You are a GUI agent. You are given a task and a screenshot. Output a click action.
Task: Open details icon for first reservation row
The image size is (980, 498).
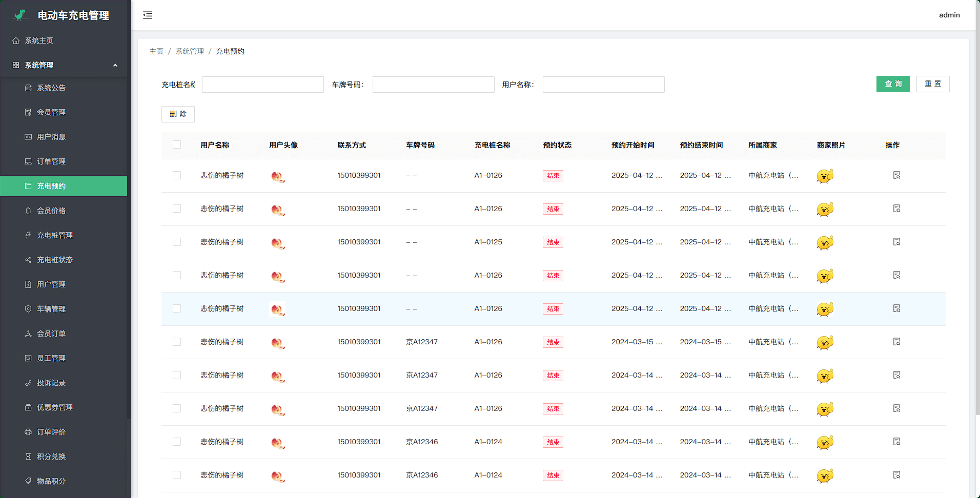tap(896, 175)
